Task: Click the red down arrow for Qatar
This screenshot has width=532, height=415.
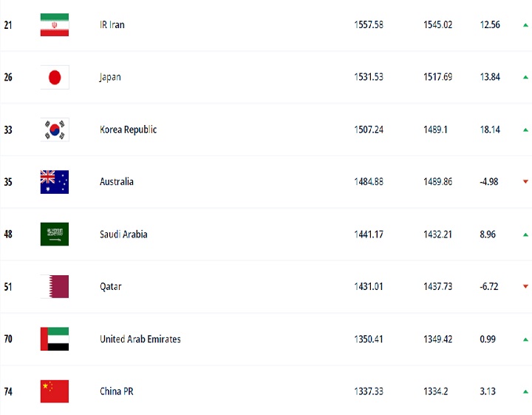Action: (x=525, y=286)
